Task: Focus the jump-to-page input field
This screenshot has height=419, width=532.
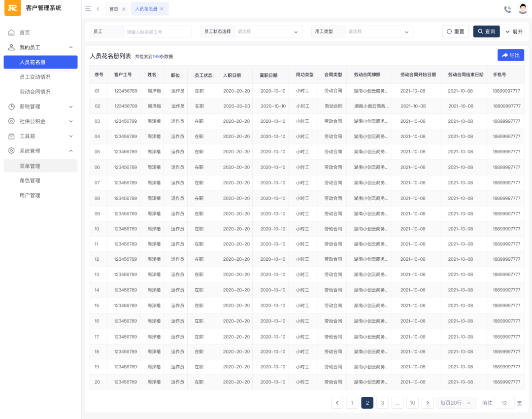Action: (x=504, y=403)
